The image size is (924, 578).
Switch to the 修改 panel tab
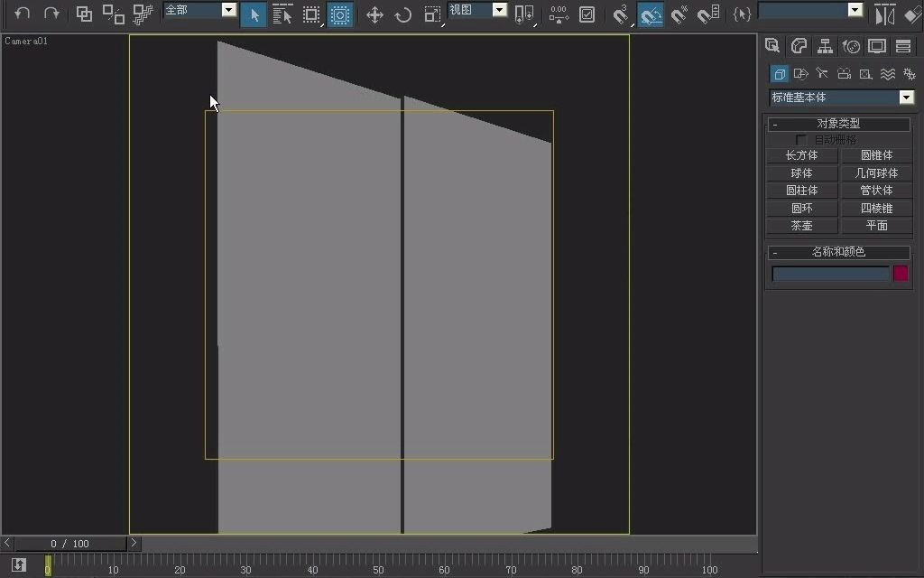coord(799,45)
